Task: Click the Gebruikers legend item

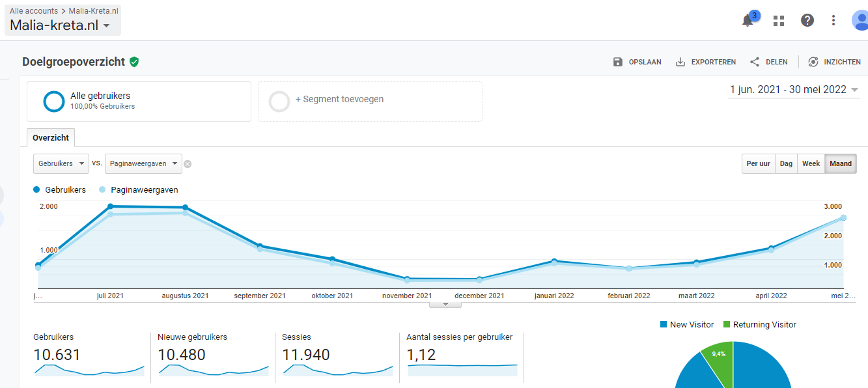Action: 60,189
